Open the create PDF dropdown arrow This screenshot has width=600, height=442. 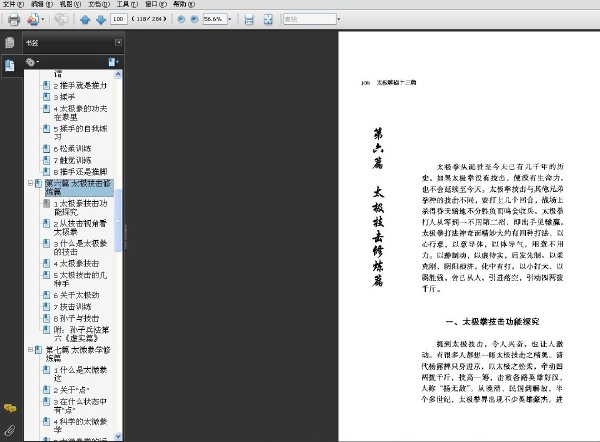coord(42,19)
